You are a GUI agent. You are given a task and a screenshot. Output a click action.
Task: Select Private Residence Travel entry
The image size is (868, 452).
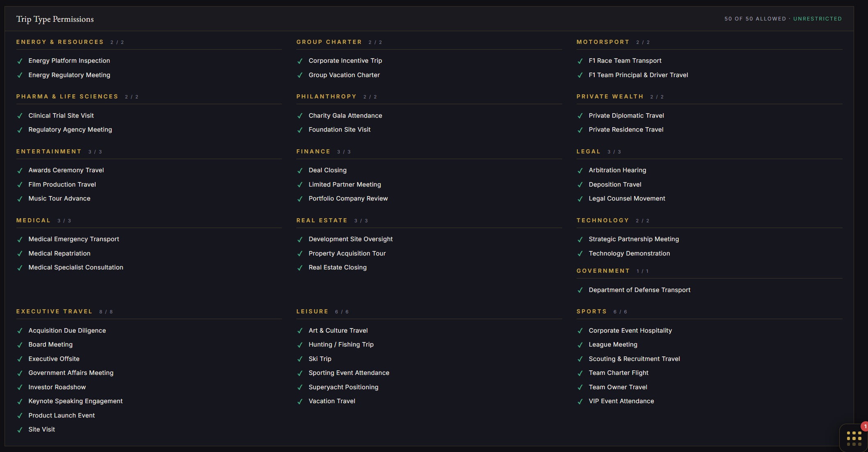pos(626,130)
